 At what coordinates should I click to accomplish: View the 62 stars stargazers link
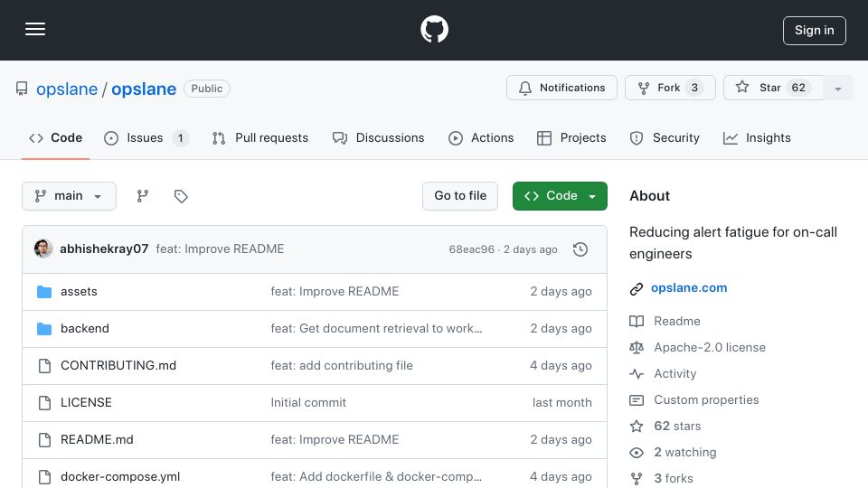point(677,426)
